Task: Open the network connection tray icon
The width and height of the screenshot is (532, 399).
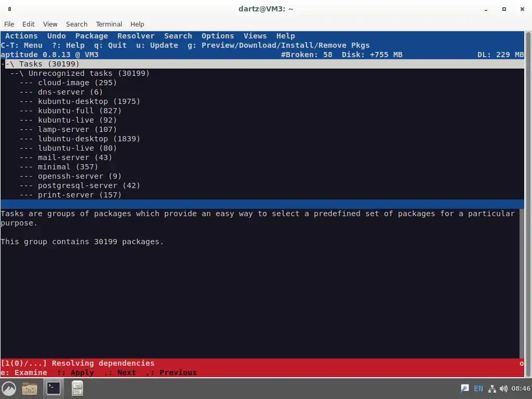Action: pos(492,389)
